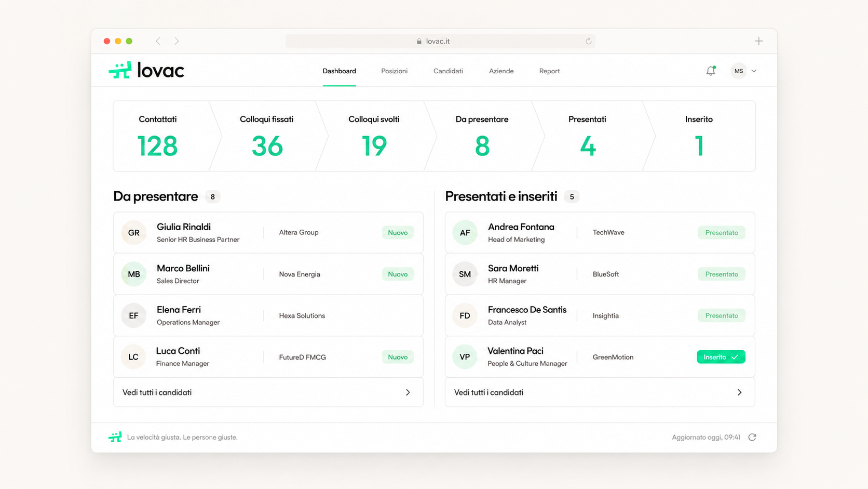Click the VP avatar
This screenshot has width=868, height=489.
pos(465,357)
